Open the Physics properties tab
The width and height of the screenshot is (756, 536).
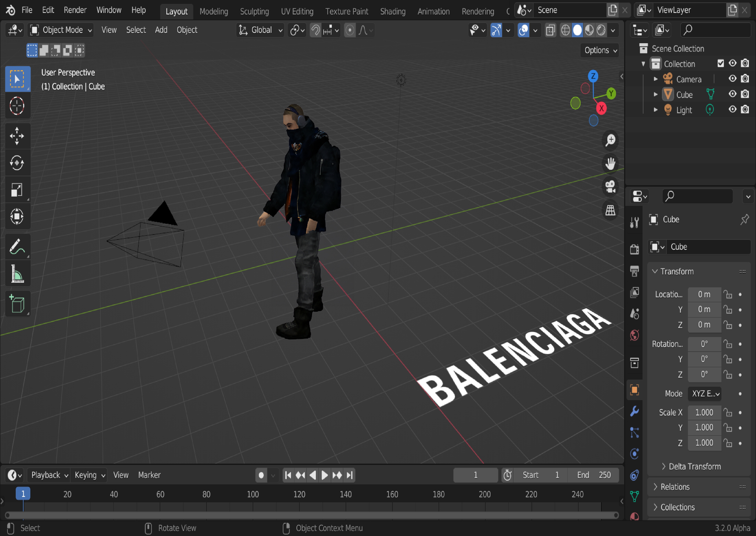[x=635, y=454]
